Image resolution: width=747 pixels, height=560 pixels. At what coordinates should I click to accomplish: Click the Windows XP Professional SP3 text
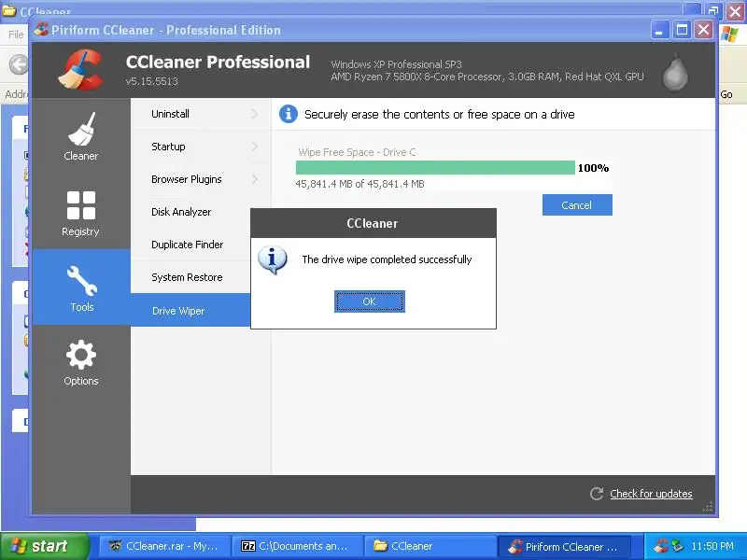pyautogui.click(x=396, y=64)
